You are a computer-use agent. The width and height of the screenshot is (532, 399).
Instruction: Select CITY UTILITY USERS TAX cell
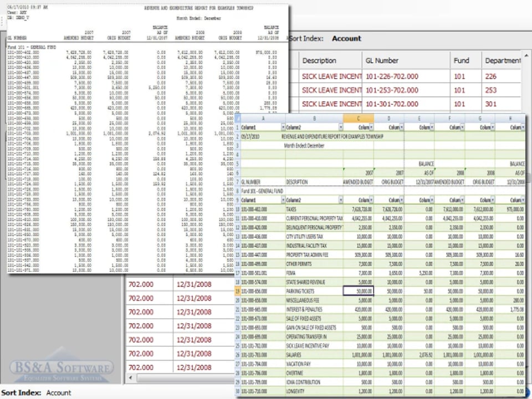(315, 237)
